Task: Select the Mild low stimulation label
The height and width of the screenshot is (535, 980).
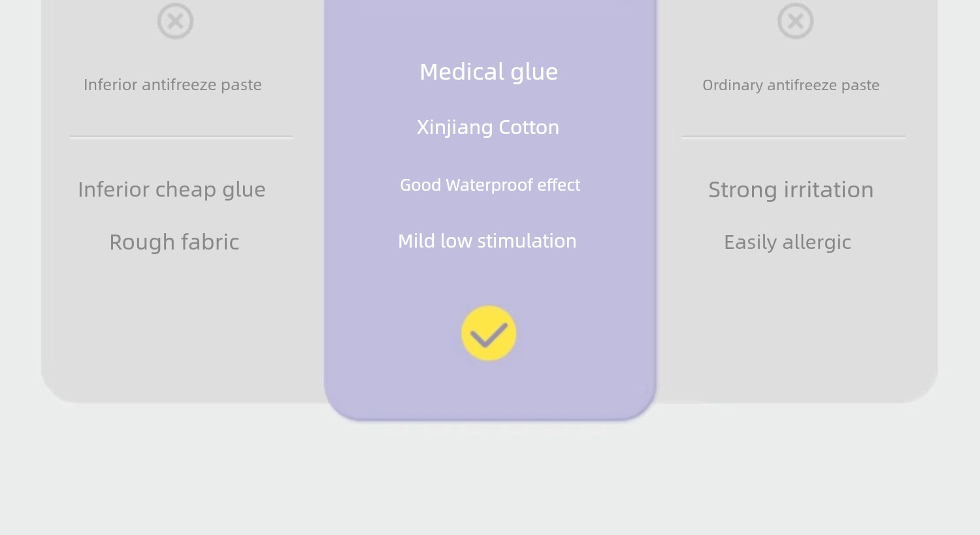Action: pyautogui.click(x=487, y=241)
